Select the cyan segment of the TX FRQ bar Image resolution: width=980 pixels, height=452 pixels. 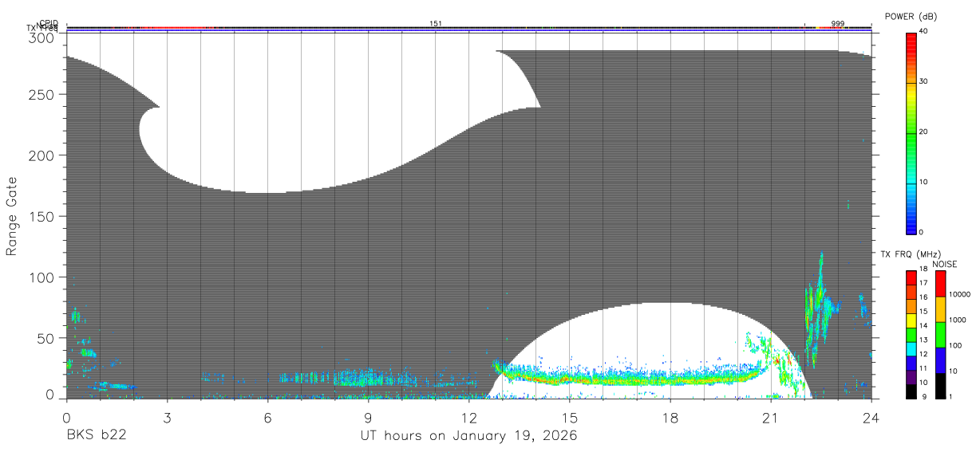coord(911,349)
